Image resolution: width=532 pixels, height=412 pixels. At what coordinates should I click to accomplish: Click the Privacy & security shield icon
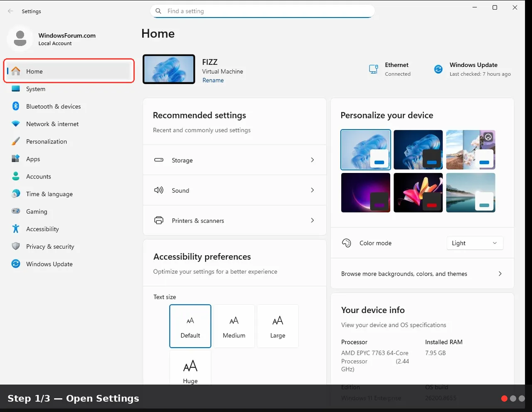pyautogui.click(x=16, y=246)
